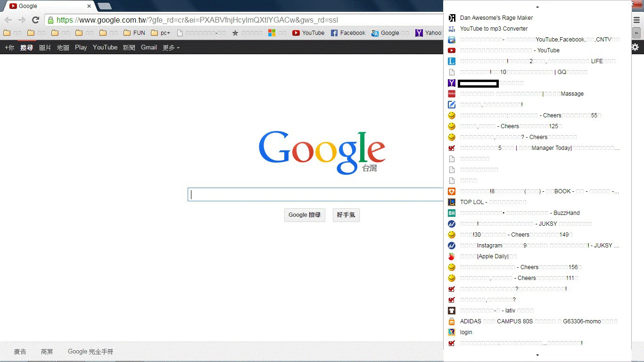Select 搜尋 in the Google bar
This screenshot has height=362, width=644.
coord(27,47)
